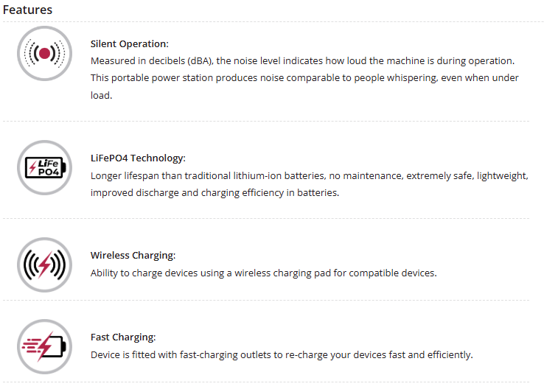Open the "Wireless Charging:" feature title
The image size is (544, 392).
coord(133,255)
